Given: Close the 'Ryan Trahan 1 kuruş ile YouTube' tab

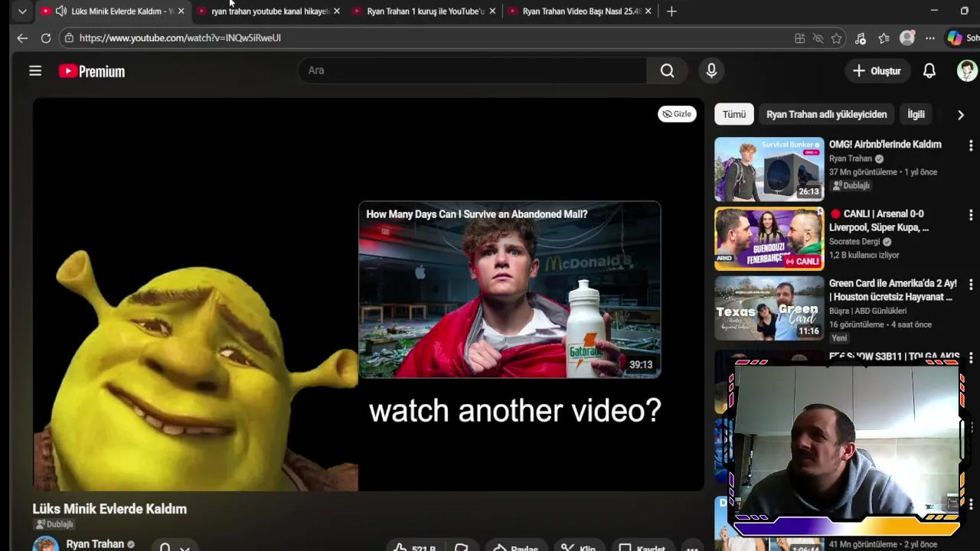Looking at the screenshot, I should click(492, 11).
